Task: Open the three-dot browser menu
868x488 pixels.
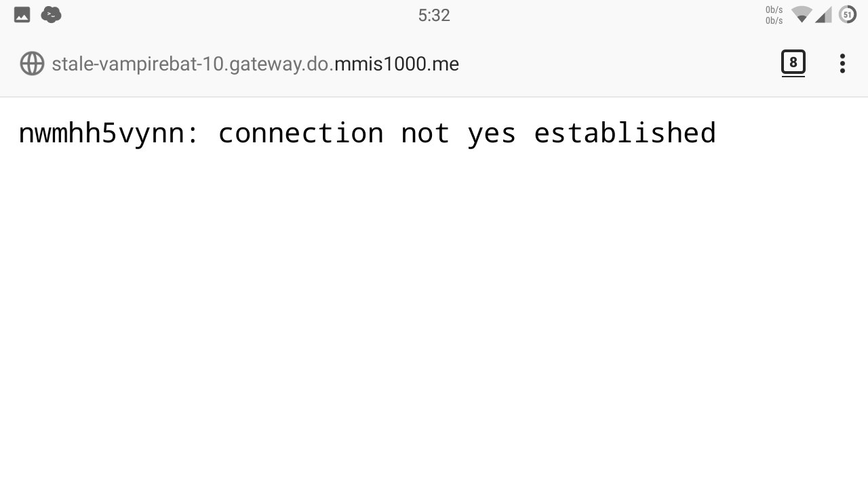Action: (842, 64)
